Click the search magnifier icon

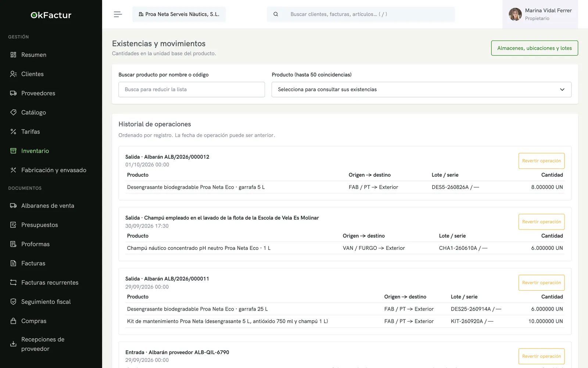(x=276, y=14)
